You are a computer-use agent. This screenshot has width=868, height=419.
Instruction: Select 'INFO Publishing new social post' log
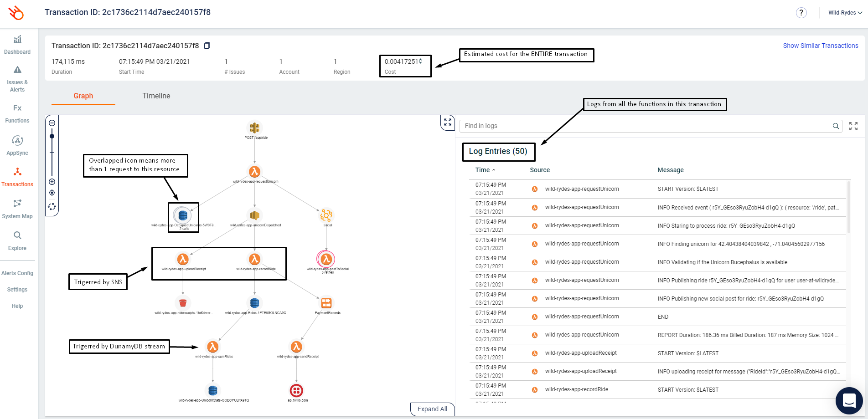[x=657, y=298]
